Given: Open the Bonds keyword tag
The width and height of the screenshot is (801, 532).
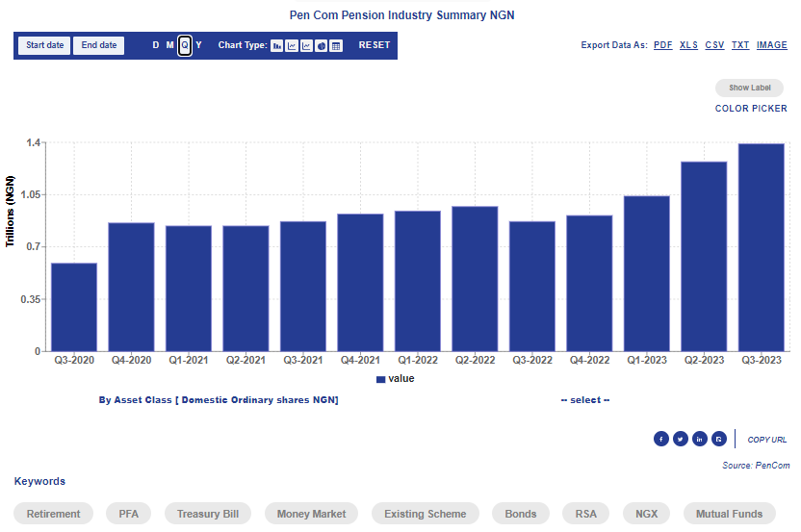Looking at the screenshot, I should tap(521, 514).
